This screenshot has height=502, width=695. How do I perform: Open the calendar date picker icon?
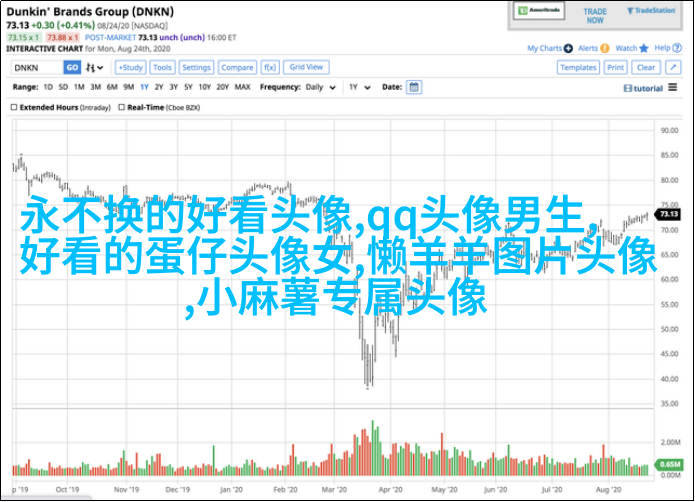(x=414, y=87)
